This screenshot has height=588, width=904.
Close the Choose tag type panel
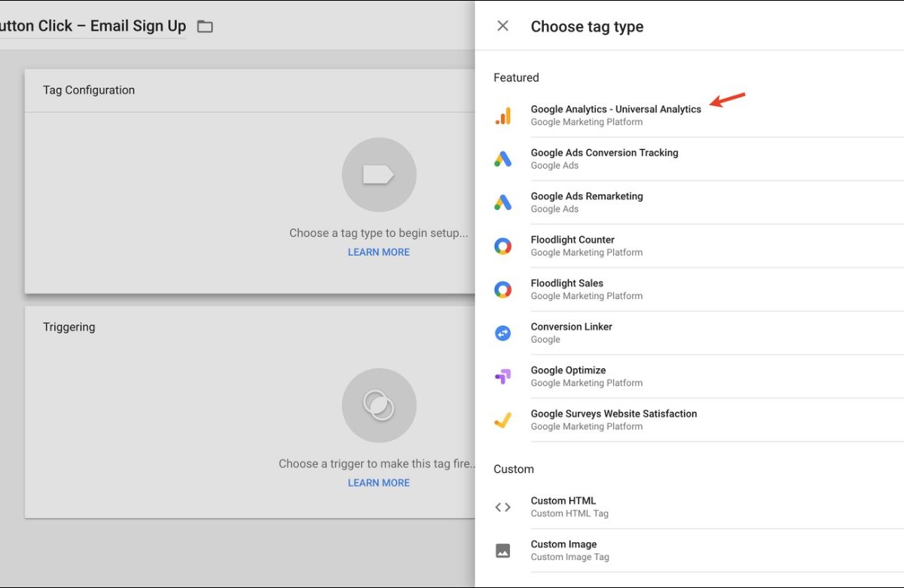point(502,26)
